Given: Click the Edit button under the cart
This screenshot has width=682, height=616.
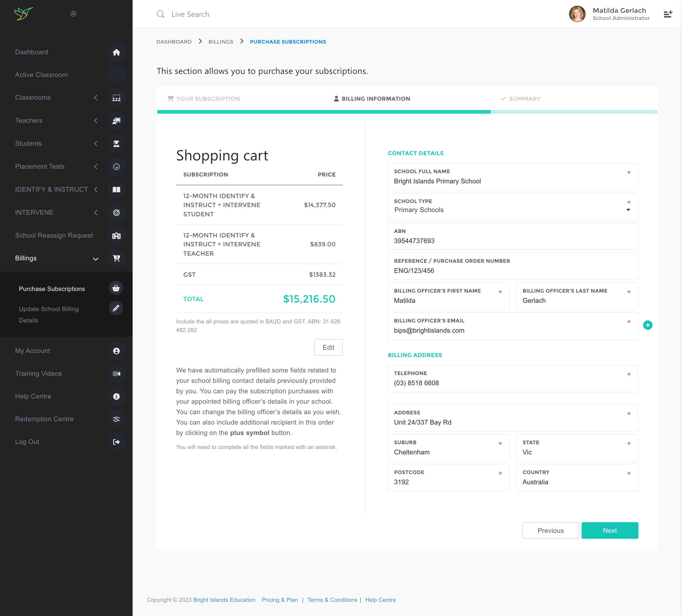Looking at the screenshot, I should coord(328,347).
